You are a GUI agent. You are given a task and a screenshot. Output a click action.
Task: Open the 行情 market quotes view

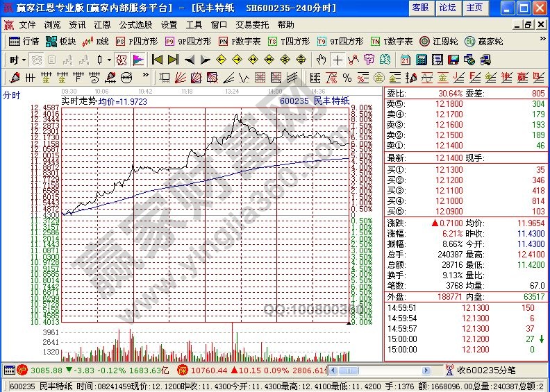pyautogui.click(x=24, y=42)
